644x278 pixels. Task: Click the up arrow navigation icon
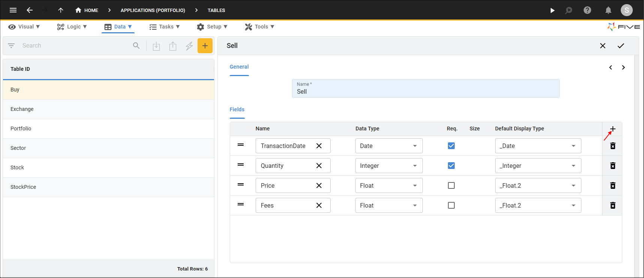point(61,10)
